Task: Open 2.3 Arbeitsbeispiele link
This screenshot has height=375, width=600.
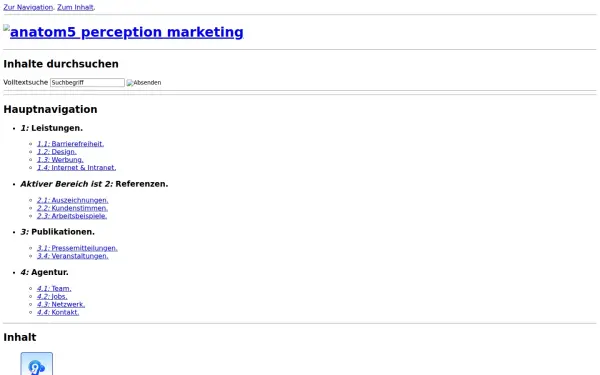Action: coord(72,216)
